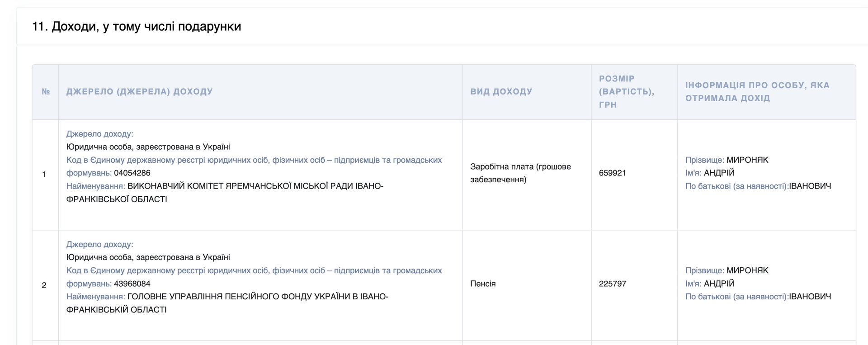Image resolution: width=868 pixels, height=345 pixels.
Task: Select row number 2 cell
Action: tap(44, 285)
